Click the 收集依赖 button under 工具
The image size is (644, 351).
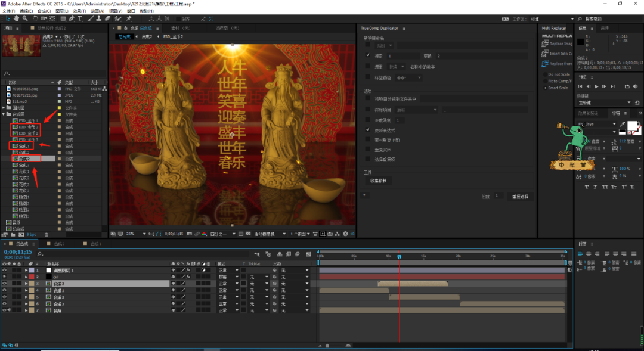(x=378, y=181)
